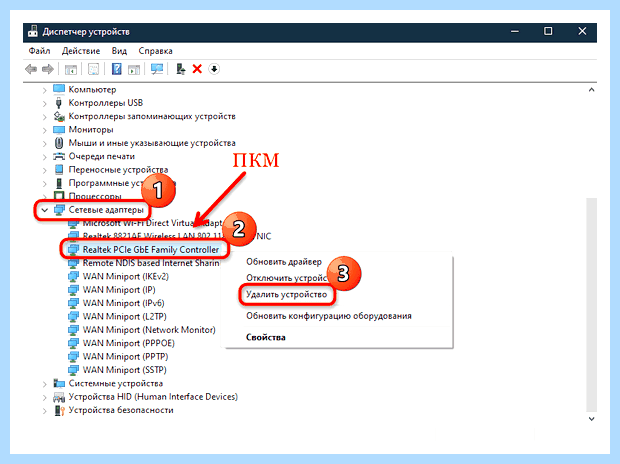The height and width of the screenshot is (464, 620).
Task: Select Свойства in the context menu
Action: [x=266, y=337]
